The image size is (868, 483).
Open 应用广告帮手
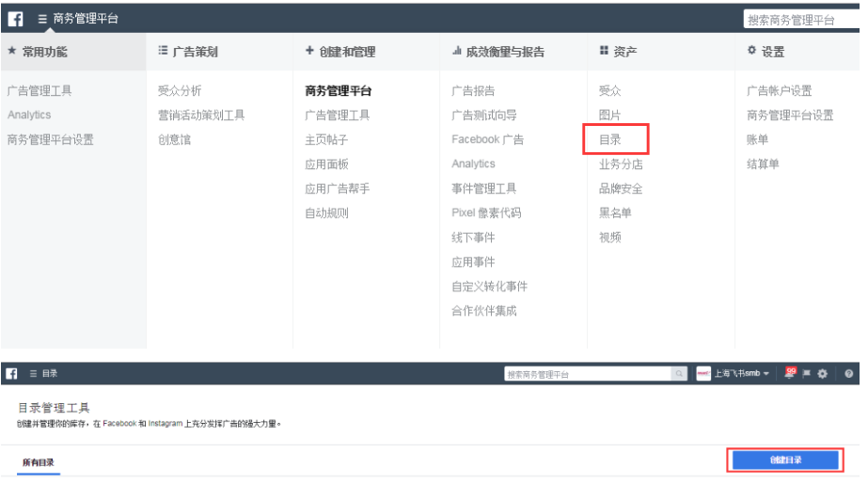click(x=337, y=189)
